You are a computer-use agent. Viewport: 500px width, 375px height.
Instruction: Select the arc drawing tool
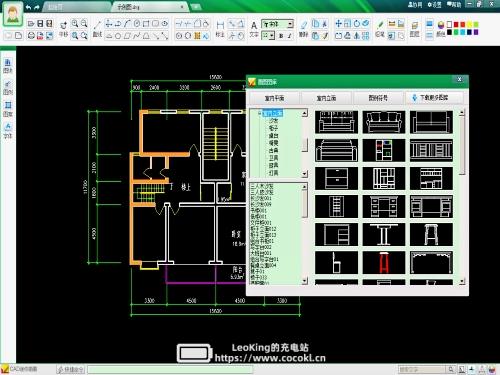[127, 23]
